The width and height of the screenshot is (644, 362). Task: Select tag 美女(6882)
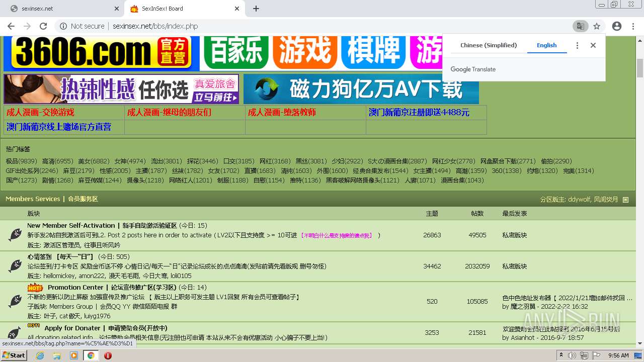pyautogui.click(x=94, y=161)
